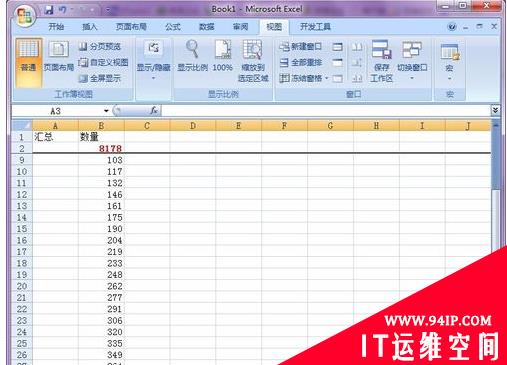
Task: Expand the 切换窗口 switch windows list
Action: pos(412,60)
